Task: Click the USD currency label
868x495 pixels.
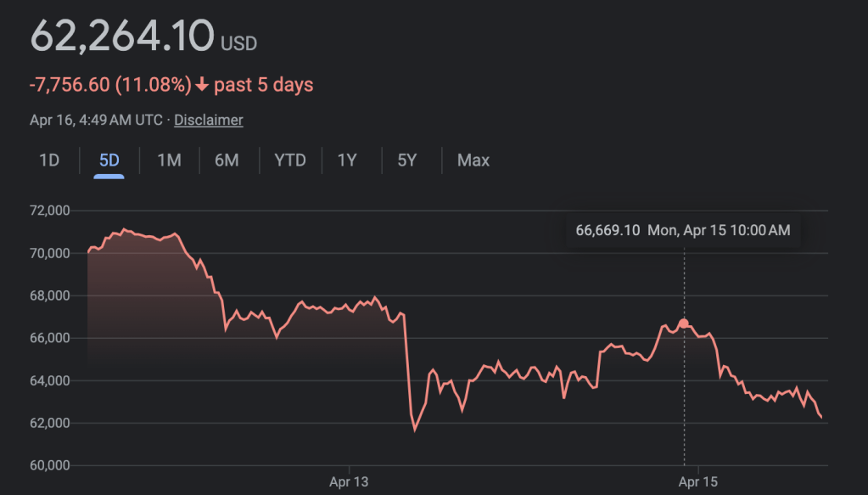Action: 238,42
